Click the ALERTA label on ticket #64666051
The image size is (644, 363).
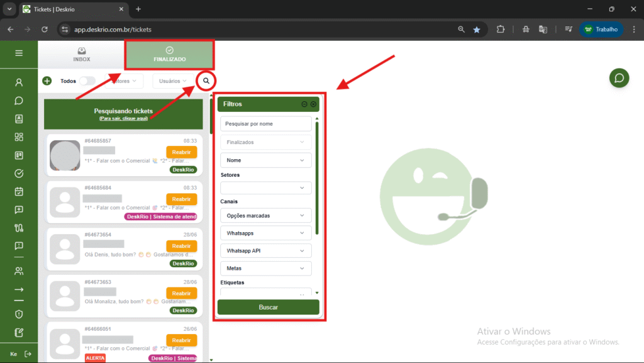point(96,358)
